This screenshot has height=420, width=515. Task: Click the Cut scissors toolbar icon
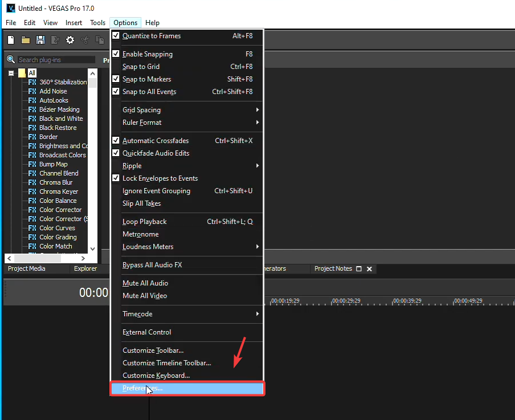point(85,40)
